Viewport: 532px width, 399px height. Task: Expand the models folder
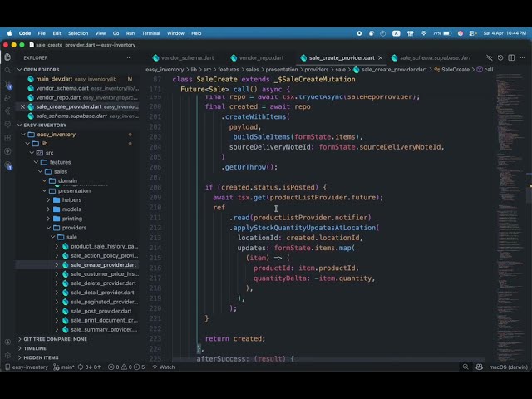pyautogui.click(x=49, y=209)
